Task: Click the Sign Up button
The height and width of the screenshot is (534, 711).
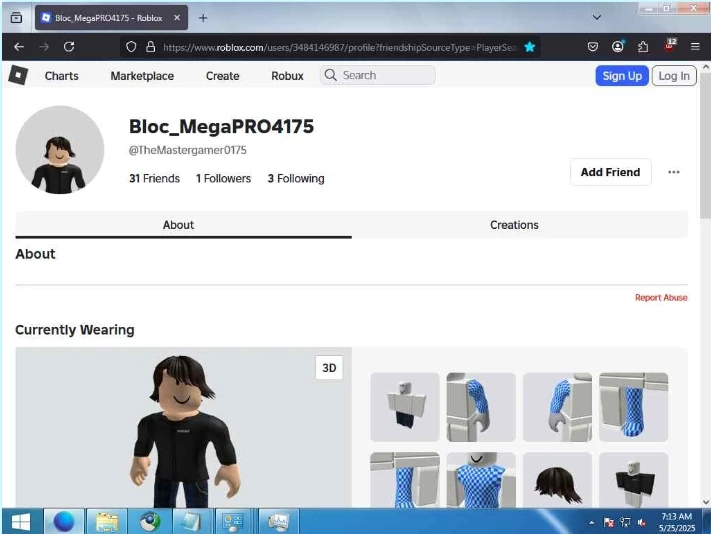Action: coord(622,76)
